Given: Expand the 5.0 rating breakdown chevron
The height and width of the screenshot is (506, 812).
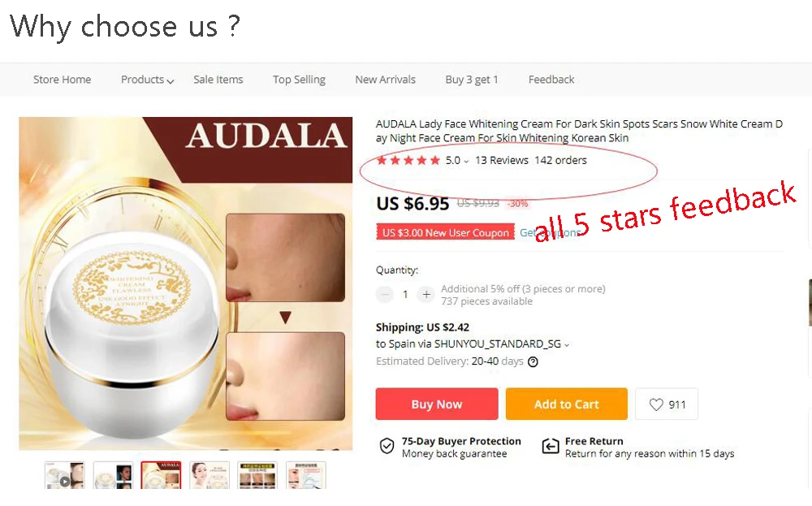Looking at the screenshot, I should coord(466,162).
